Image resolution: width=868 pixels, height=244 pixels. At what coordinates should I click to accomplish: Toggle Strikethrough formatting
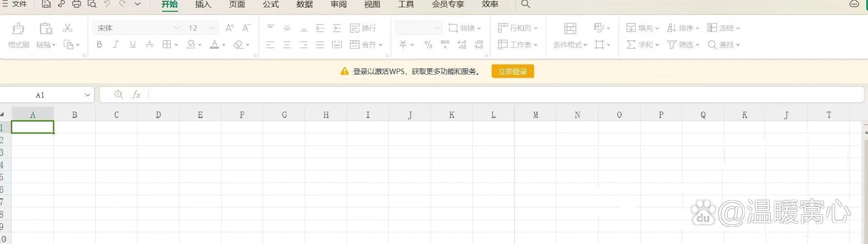(x=149, y=44)
